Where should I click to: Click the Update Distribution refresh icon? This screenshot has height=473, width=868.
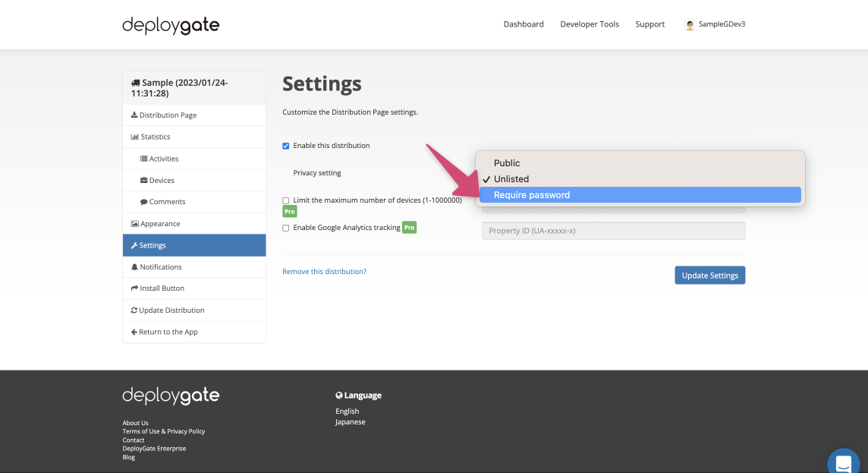pos(135,310)
